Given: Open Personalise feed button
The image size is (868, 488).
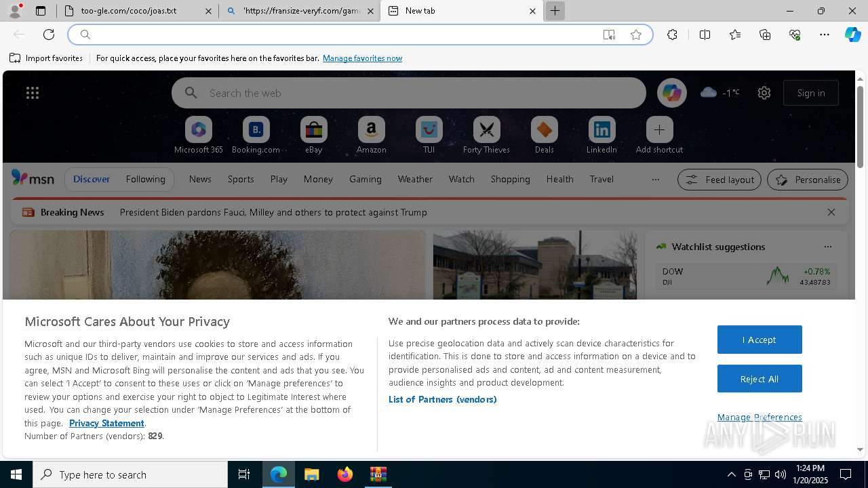Looking at the screenshot, I should pos(808,180).
